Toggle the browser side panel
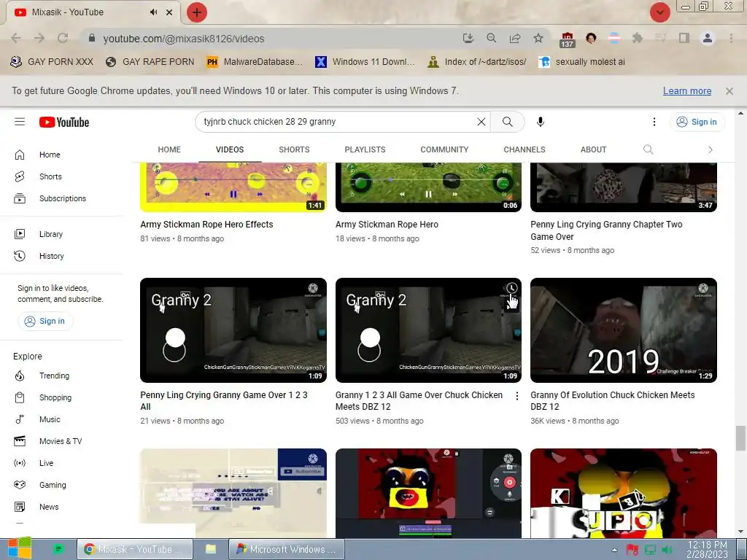Viewport: 747px width, 560px height. [x=684, y=38]
